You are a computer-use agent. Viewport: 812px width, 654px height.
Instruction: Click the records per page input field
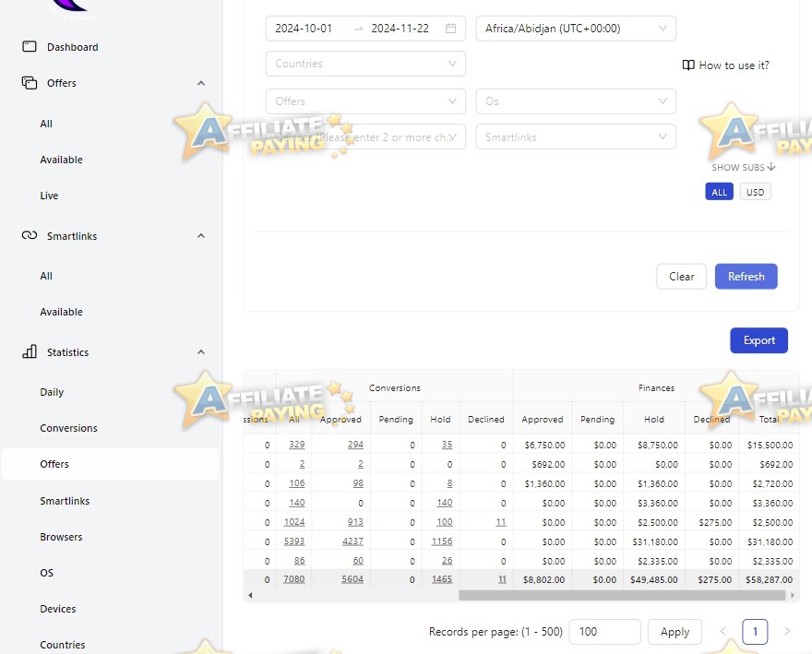point(604,631)
